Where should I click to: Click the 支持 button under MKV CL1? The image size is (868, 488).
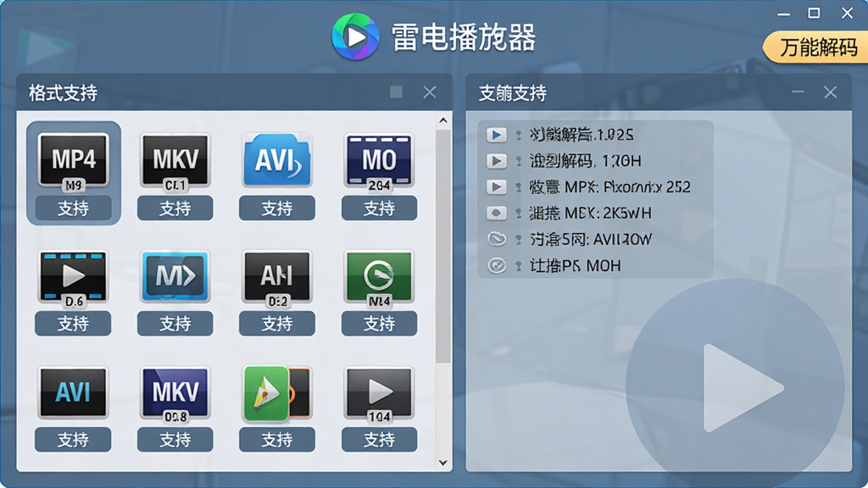175,208
